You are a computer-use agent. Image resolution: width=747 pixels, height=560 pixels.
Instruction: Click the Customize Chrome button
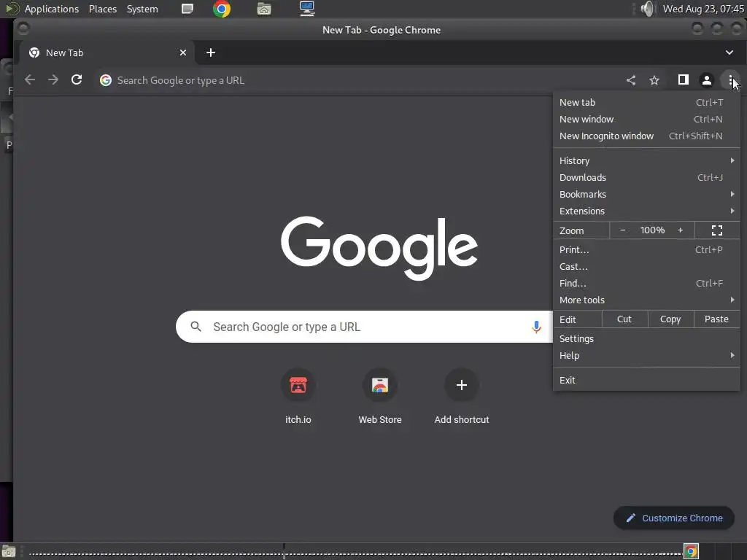pos(673,518)
